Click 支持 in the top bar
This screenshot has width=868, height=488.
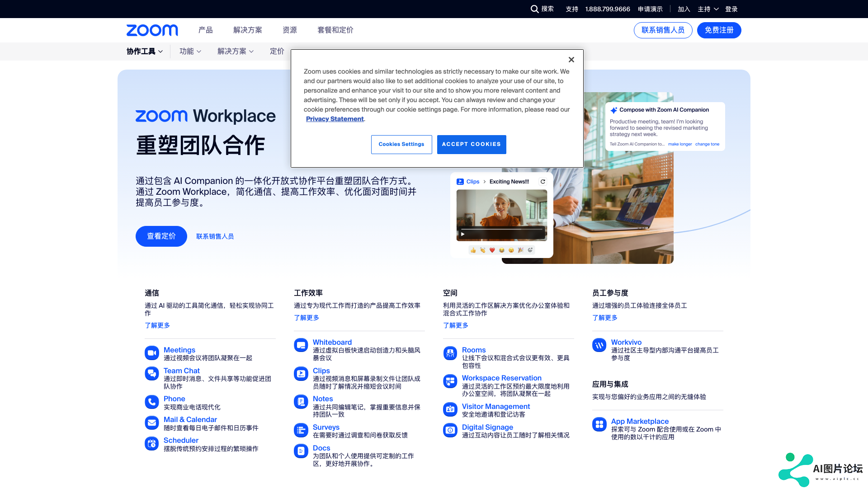[572, 9]
